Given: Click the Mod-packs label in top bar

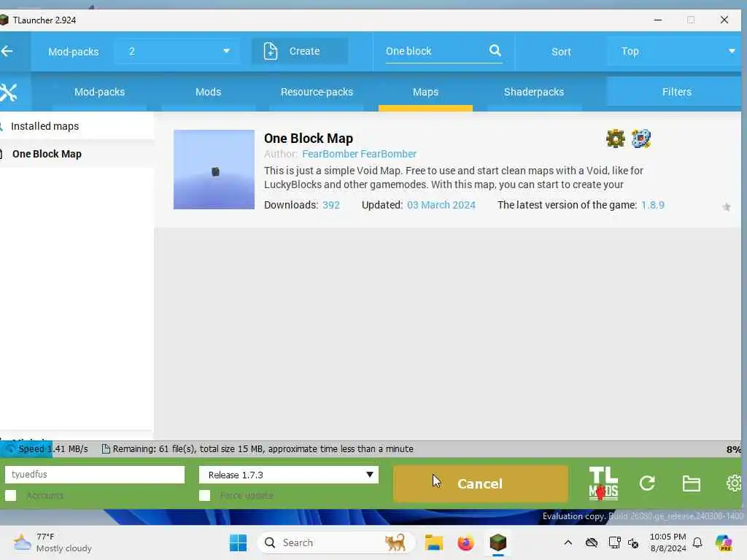Looking at the screenshot, I should coord(74,52).
